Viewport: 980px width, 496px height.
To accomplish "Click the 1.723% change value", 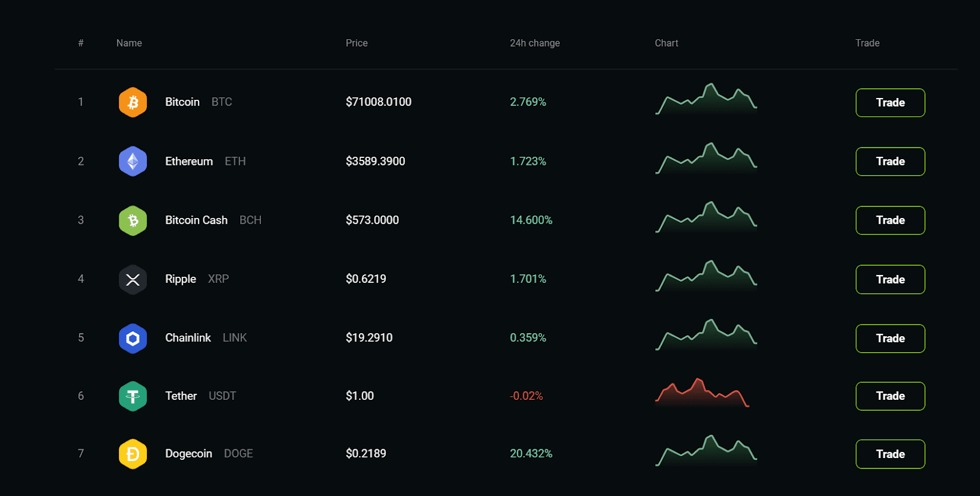I will coord(528,161).
